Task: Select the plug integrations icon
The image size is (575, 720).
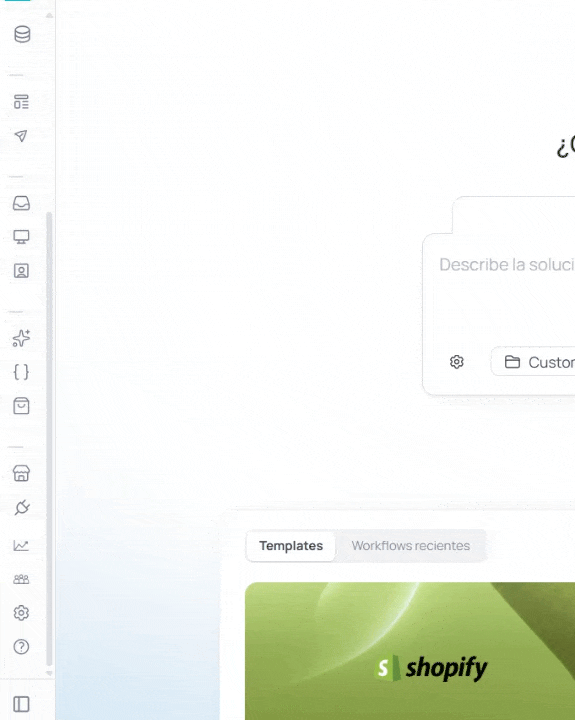Action: [22, 507]
